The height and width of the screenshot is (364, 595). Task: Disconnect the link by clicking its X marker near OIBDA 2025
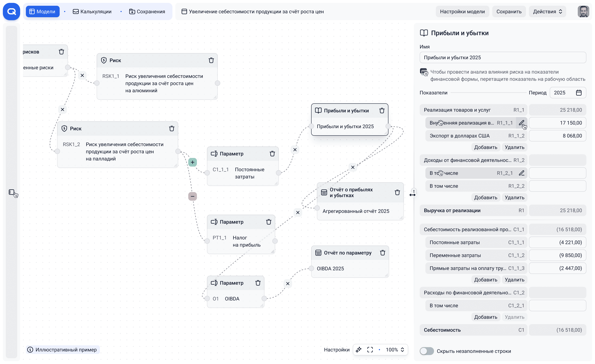(x=288, y=284)
